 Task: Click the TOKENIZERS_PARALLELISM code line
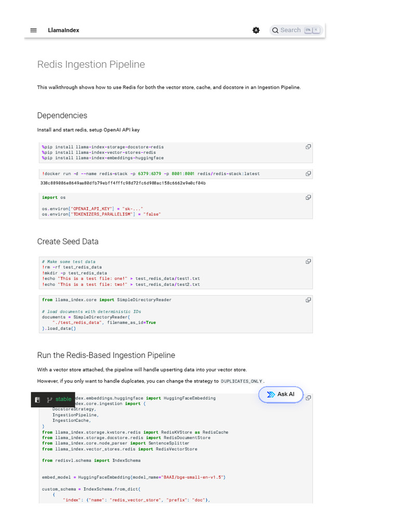point(101,215)
